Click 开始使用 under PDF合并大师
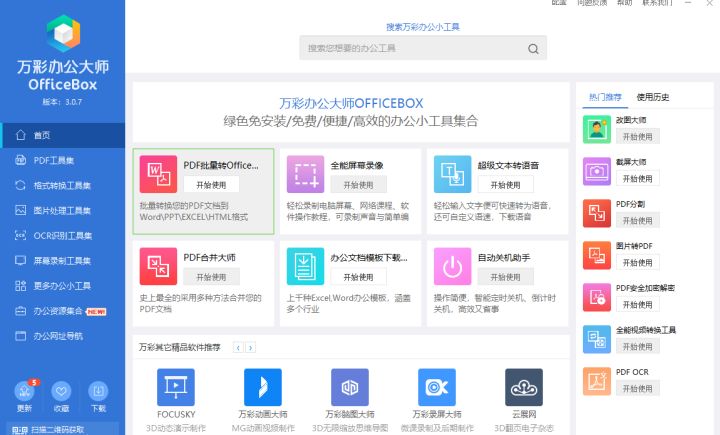This screenshot has height=435, width=720. point(211,277)
